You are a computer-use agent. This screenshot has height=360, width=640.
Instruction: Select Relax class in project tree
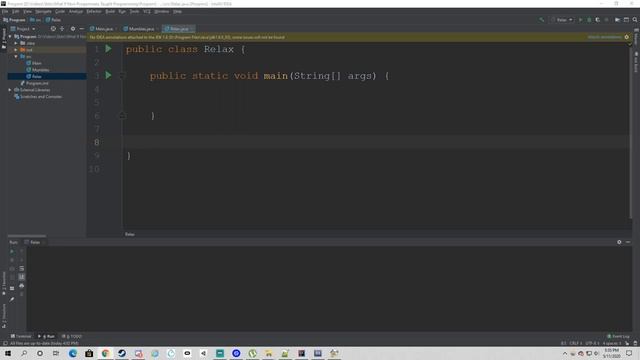pyautogui.click(x=34, y=76)
